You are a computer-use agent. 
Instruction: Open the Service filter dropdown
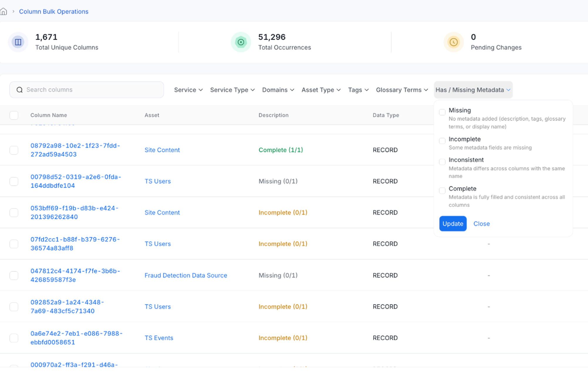(x=188, y=90)
